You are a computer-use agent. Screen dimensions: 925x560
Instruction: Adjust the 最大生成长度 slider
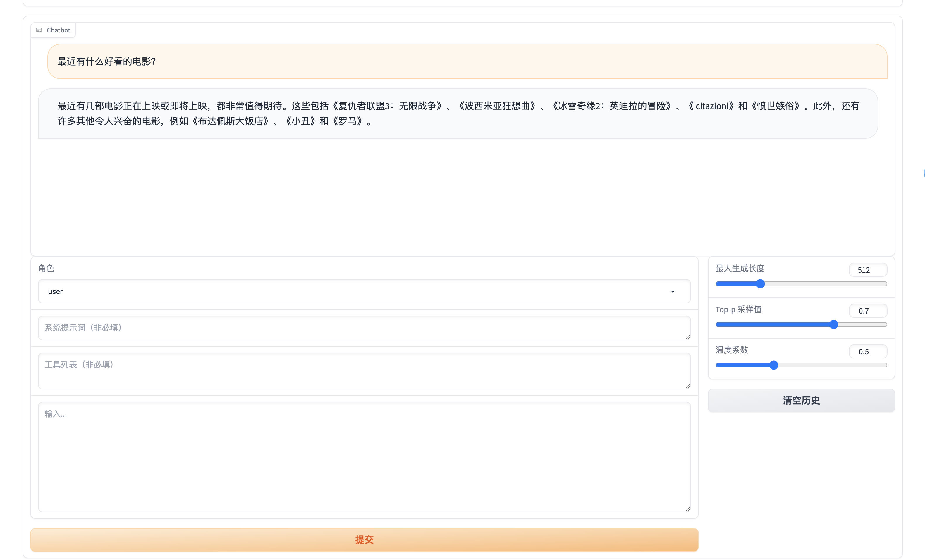coord(801,284)
